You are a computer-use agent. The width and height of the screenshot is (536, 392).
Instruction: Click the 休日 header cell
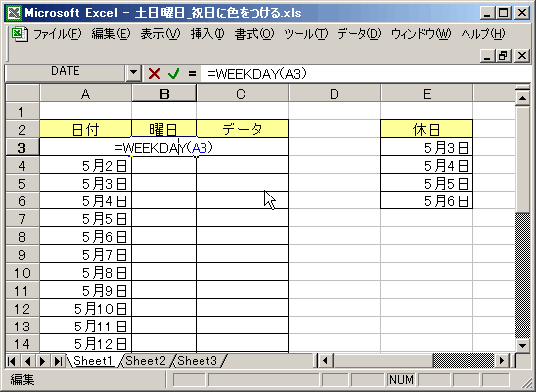pyautogui.click(x=427, y=129)
